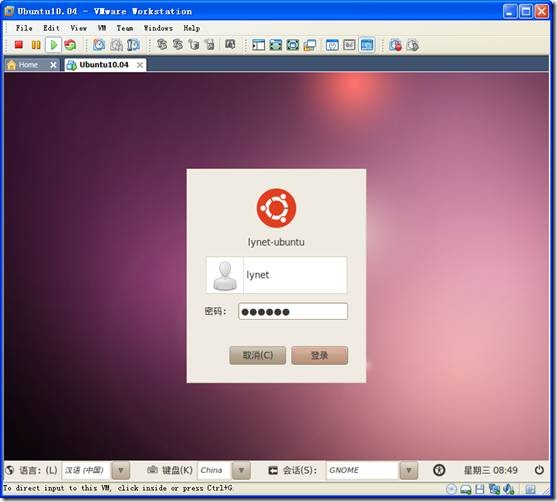Close the Home tab
This screenshot has height=502, width=557.
pos(53,65)
